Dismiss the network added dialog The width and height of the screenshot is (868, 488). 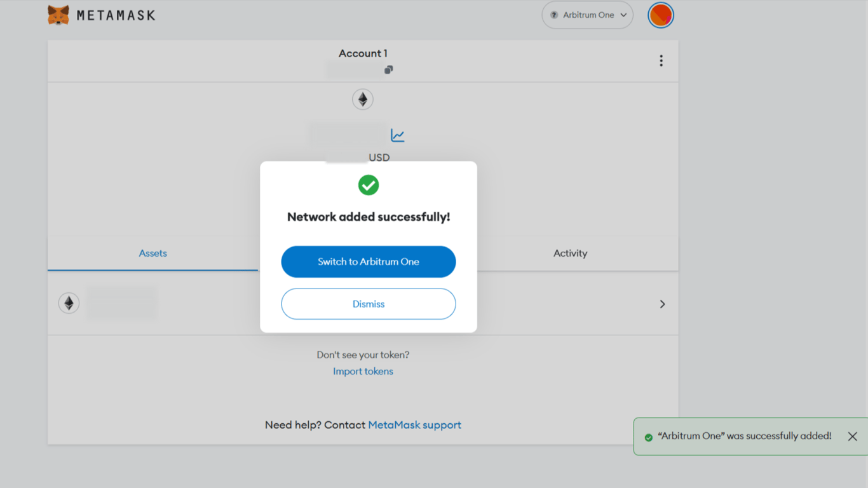pyautogui.click(x=368, y=304)
